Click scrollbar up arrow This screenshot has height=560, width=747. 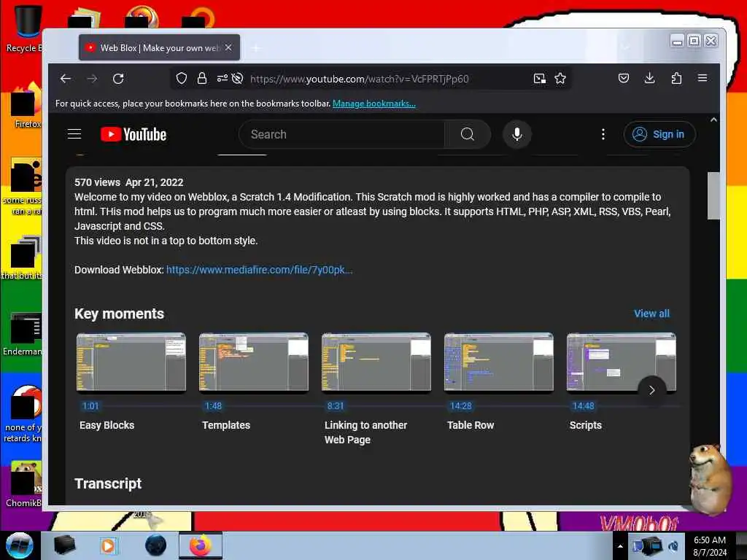[x=713, y=120]
